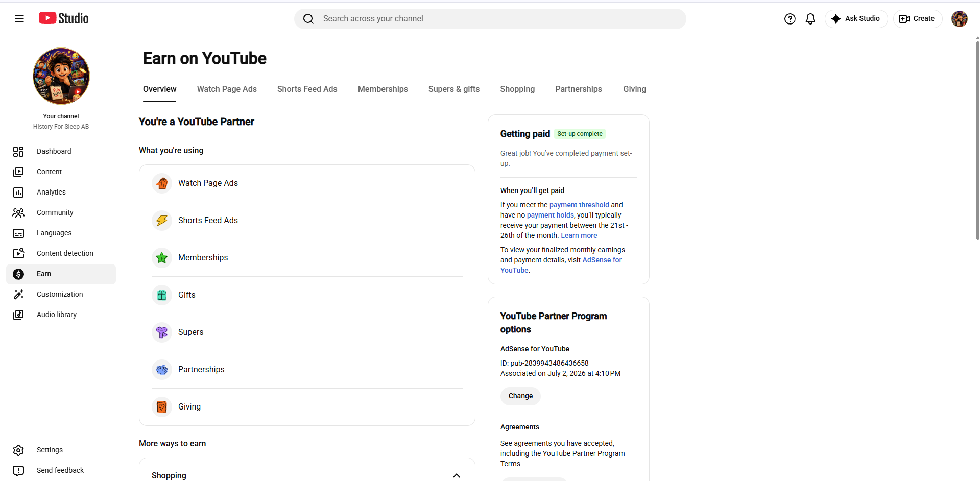Click the Earn dollar icon

[x=18, y=274]
